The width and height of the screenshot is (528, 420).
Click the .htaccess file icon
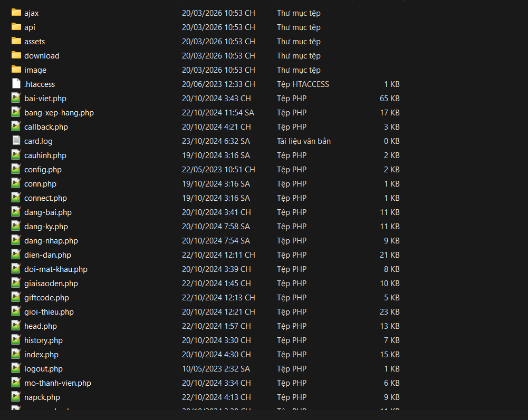pos(16,83)
